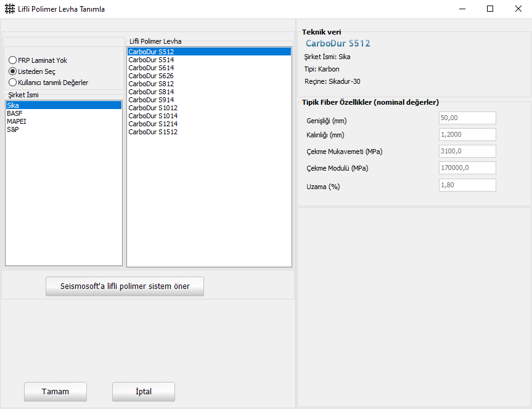Select S&P in the company list

63,129
